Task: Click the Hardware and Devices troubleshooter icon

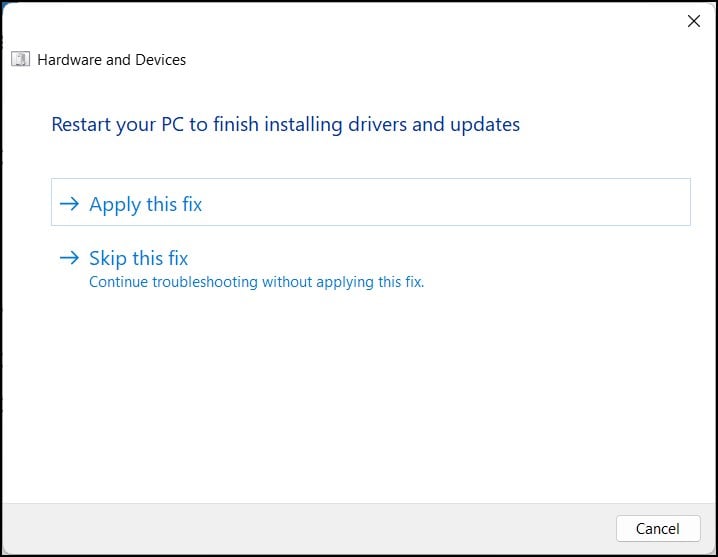Action: click(x=21, y=59)
